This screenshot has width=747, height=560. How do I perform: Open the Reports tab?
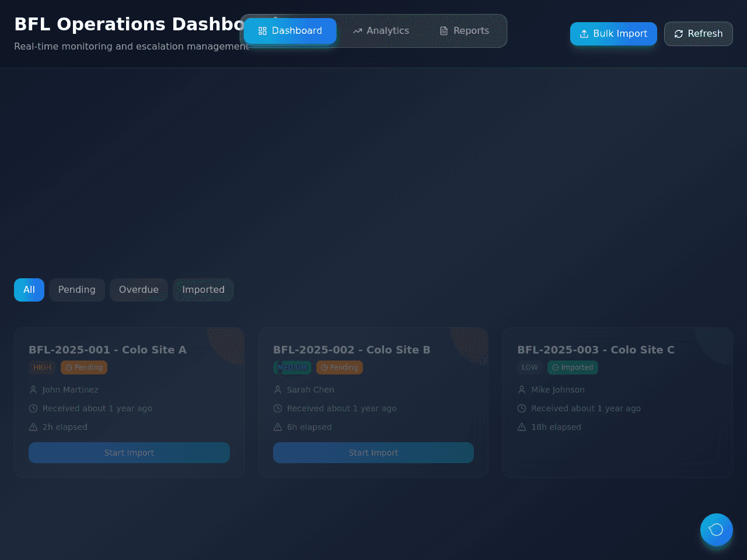[x=464, y=31]
